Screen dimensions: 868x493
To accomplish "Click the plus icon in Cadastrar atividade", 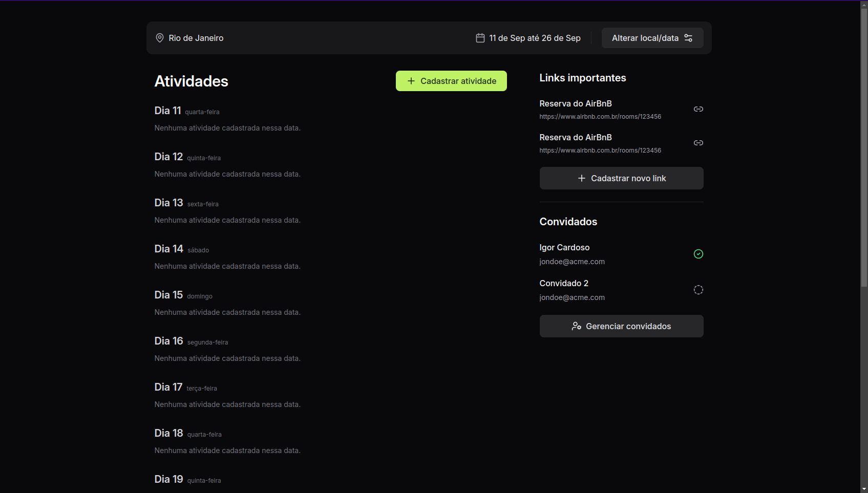I will click(411, 81).
